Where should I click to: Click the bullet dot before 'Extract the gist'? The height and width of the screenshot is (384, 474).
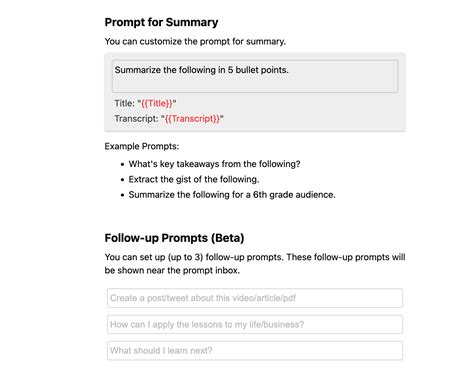pos(122,180)
